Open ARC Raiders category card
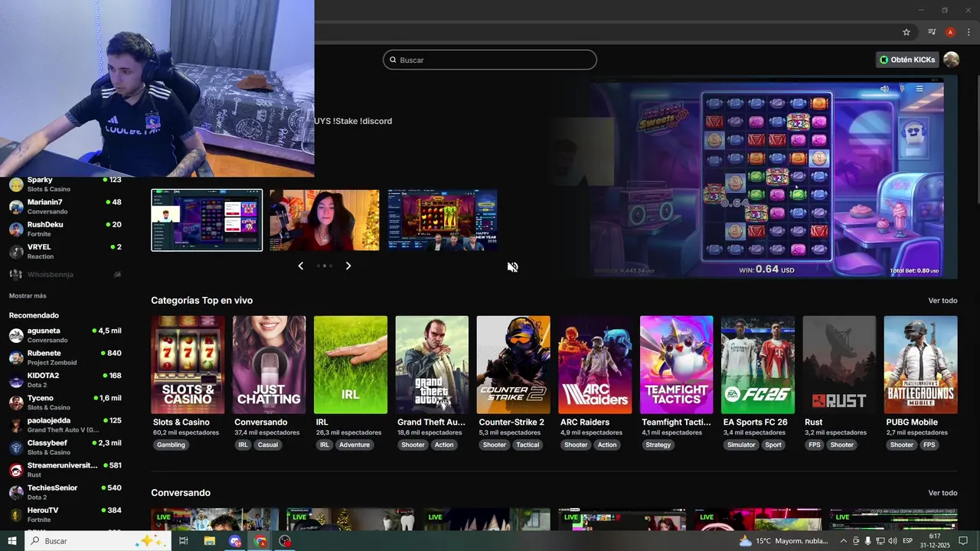980x551 pixels. click(x=595, y=365)
